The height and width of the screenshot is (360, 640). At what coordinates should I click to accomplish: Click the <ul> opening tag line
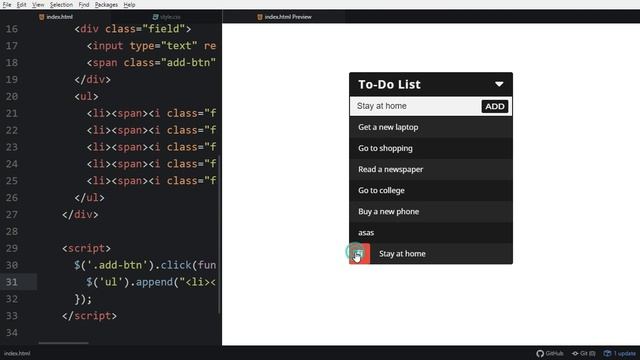point(86,96)
